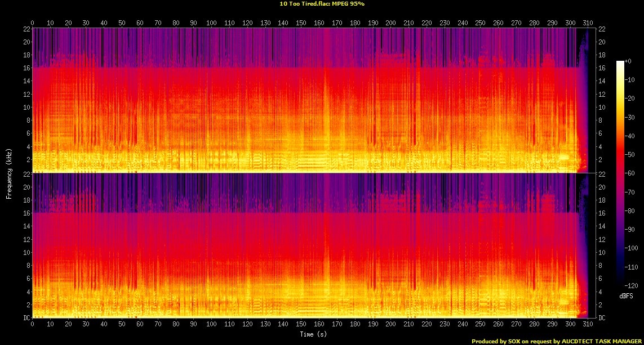Click the 22 kHz label at upper-right axis
Screen dimensions: 644x345
coord(602,29)
